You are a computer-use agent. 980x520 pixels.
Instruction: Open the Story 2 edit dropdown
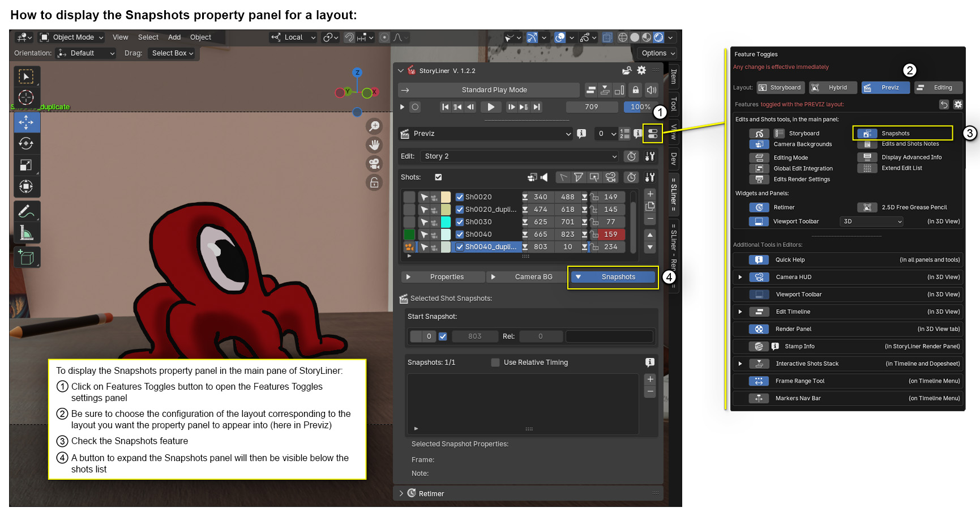pyautogui.click(x=520, y=156)
